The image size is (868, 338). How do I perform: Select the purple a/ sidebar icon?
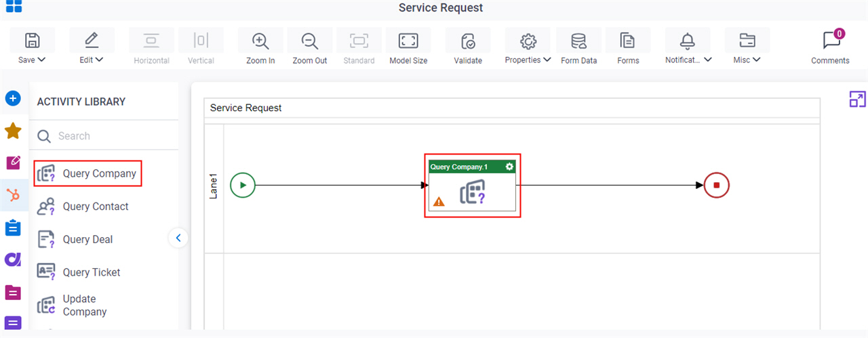pyautogui.click(x=13, y=259)
